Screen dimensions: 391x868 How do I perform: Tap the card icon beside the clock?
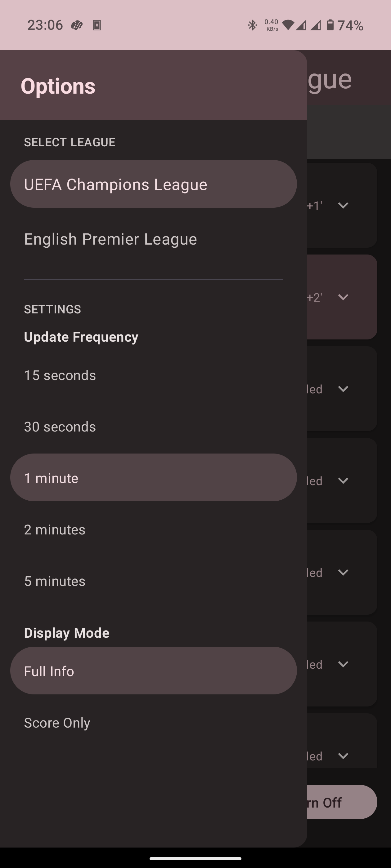click(x=97, y=25)
